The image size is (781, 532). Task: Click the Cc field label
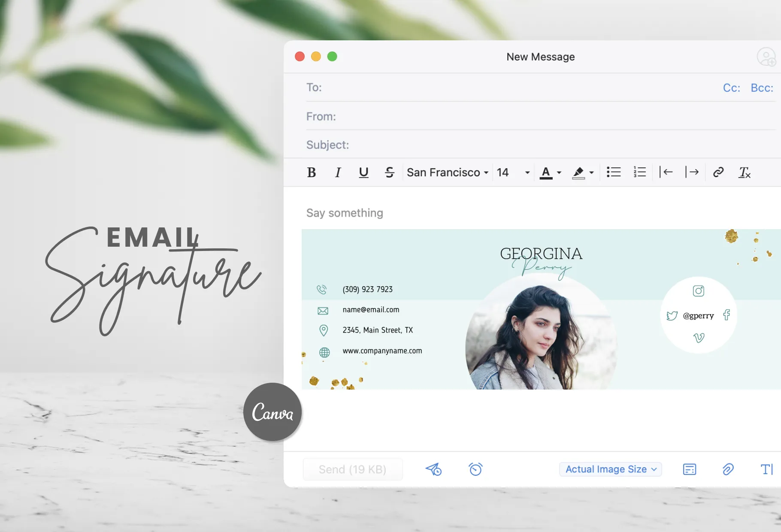click(731, 88)
